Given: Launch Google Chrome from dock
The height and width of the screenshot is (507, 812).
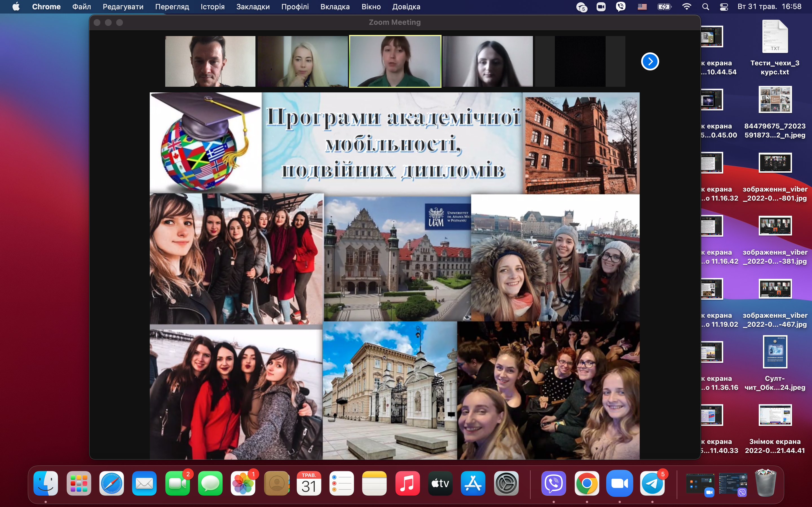Looking at the screenshot, I should pyautogui.click(x=586, y=483).
